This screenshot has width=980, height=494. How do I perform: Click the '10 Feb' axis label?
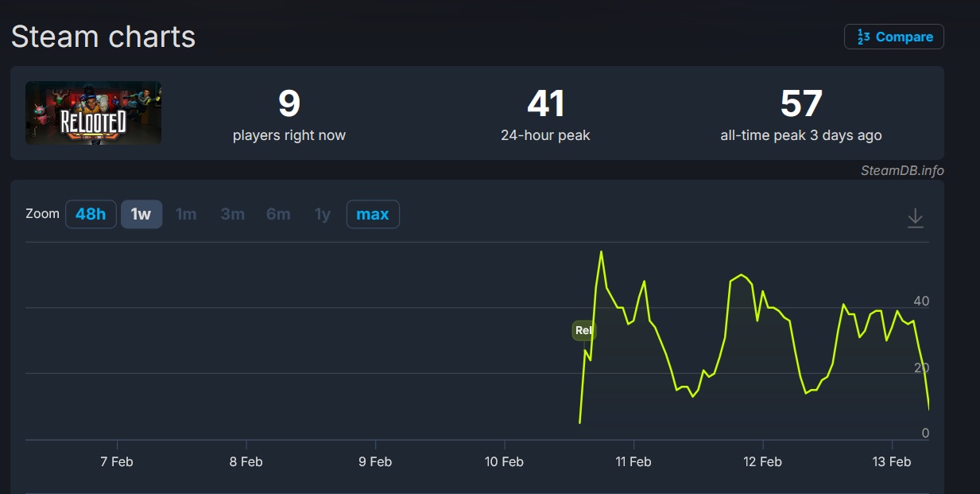(x=505, y=461)
